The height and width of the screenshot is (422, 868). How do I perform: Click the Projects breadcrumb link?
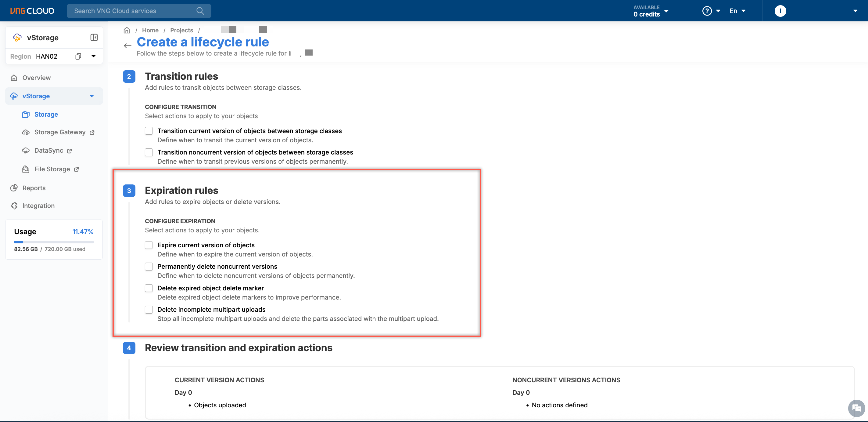pyautogui.click(x=181, y=30)
